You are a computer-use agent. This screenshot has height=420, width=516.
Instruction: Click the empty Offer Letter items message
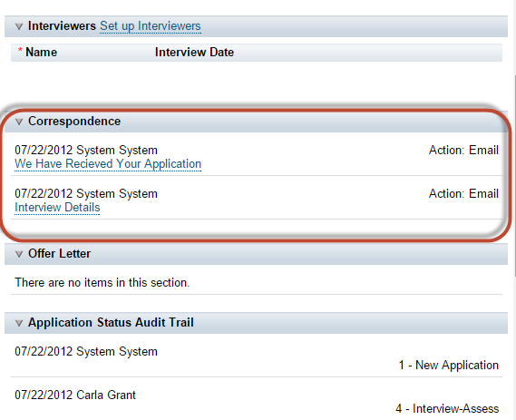102,283
